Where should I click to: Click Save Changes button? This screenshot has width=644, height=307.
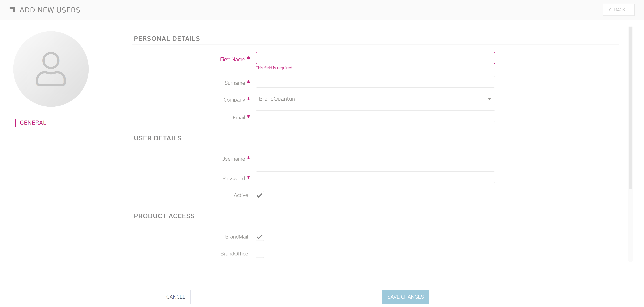405,297
